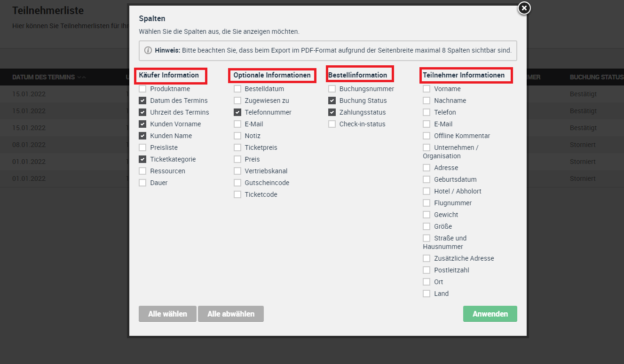This screenshot has width=624, height=364.
Task: Check the Zugewiesen zu option
Action: tap(237, 101)
